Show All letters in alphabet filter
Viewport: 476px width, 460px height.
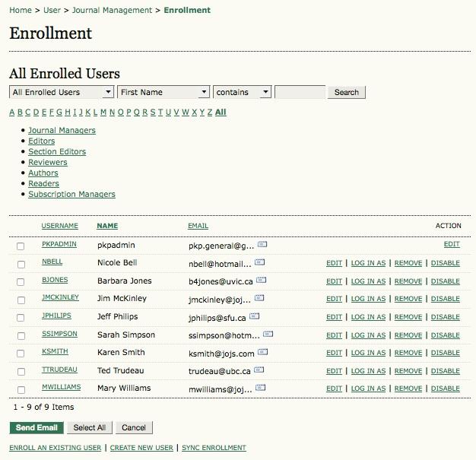(x=221, y=112)
